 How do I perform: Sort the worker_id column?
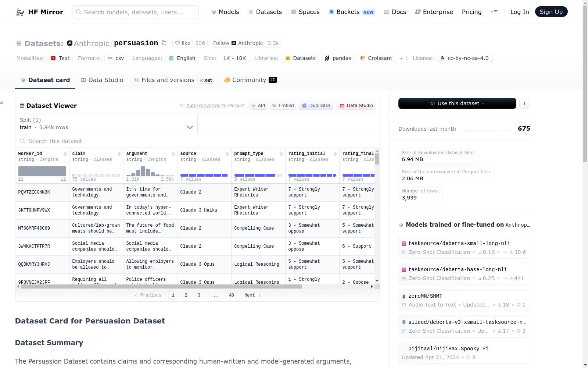65,154
